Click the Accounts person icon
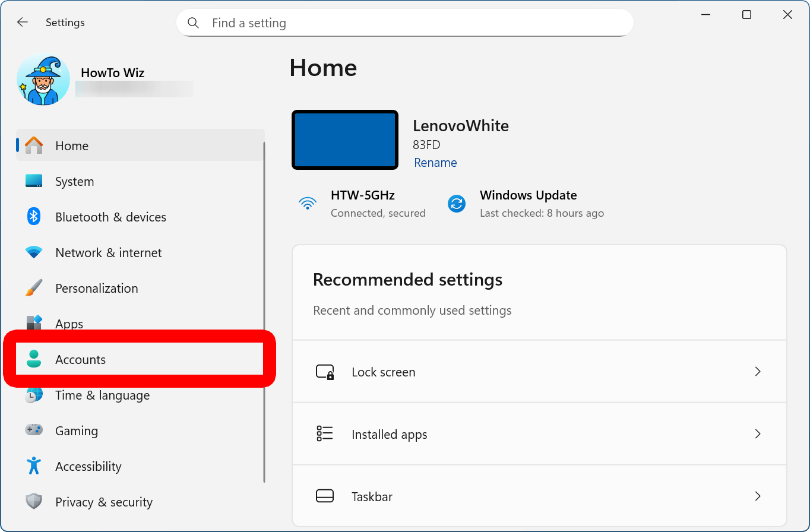 click(x=34, y=359)
